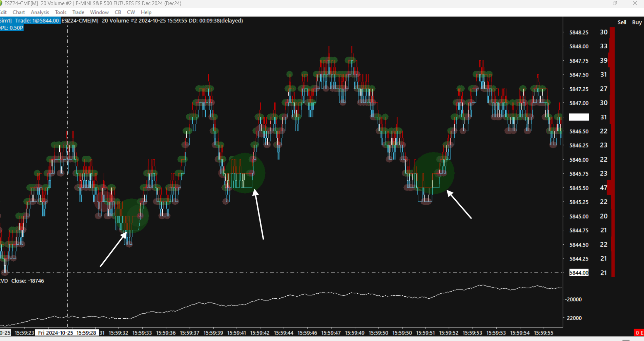Click the 15:59:36 time label
644x341 pixels.
(x=166, y=333)
